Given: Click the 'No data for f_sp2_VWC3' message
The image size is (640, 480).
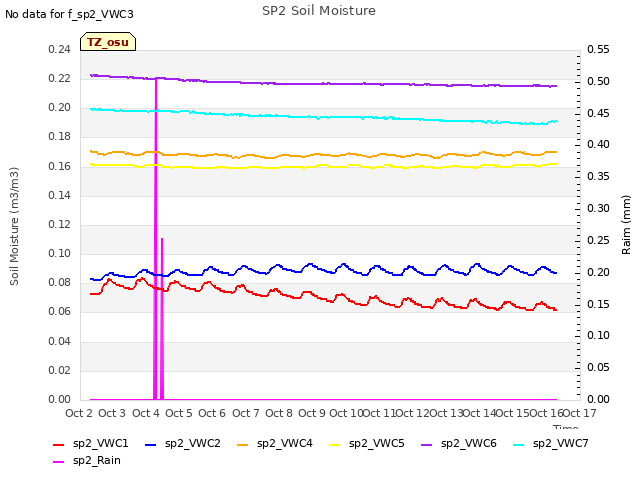Looking at the screenshot, I should point(69,14).
